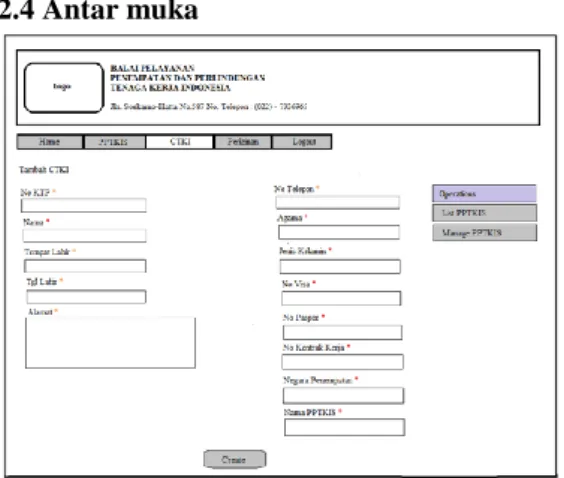Focus the Nama input field
The image size is (564, 478).
85,236
